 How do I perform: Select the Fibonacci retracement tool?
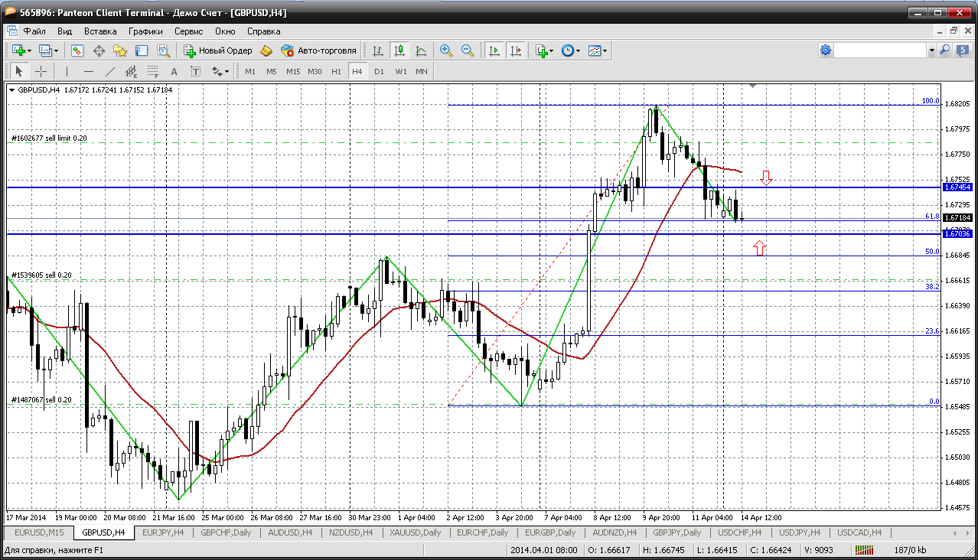[154, 71]
